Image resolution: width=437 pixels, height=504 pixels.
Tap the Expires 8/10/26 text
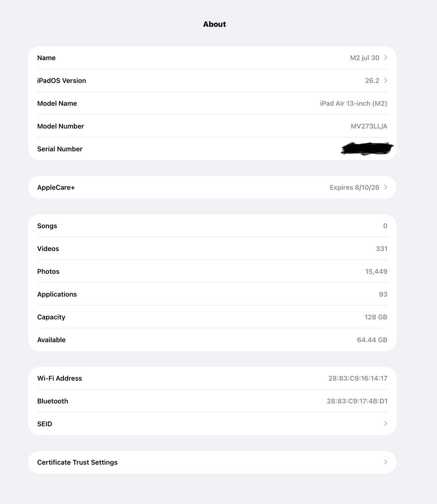click(354, 188)
